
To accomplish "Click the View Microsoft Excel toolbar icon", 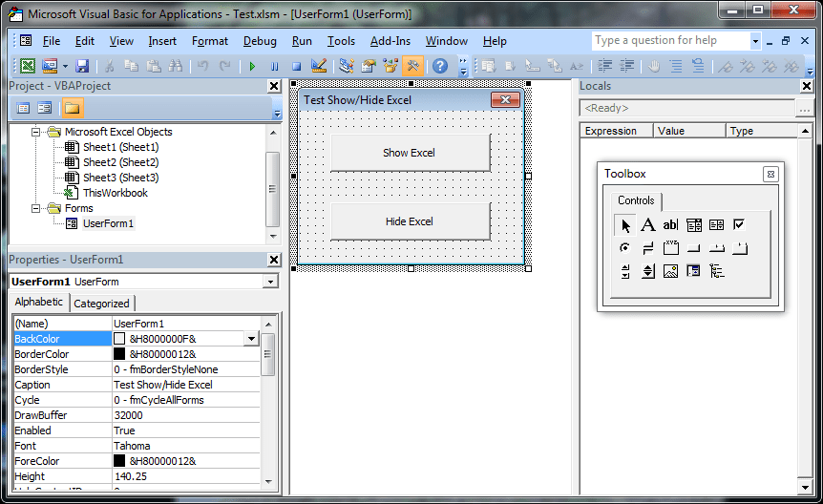I will pyautogui.click(x=28, y=66).
